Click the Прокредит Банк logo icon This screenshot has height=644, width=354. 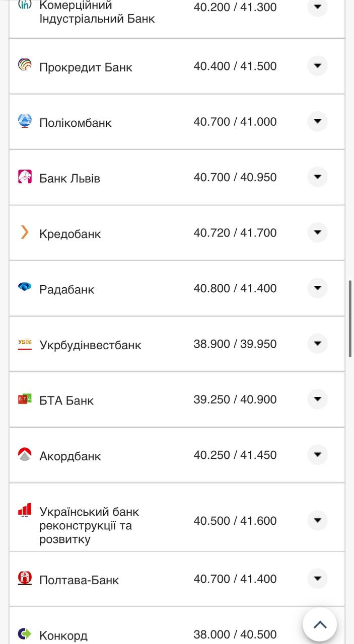[25, 65]
